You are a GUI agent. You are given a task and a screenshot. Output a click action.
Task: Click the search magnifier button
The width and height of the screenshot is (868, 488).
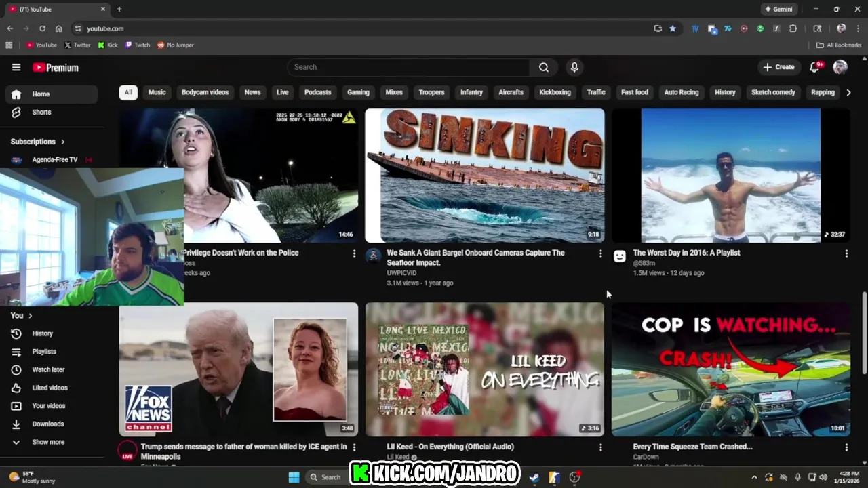tap(544, 67)
